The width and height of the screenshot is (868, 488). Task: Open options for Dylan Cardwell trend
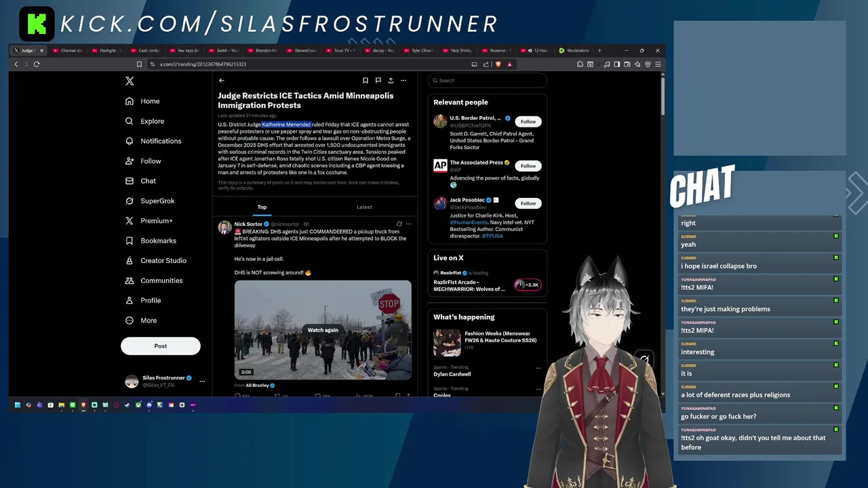[538, 368]
